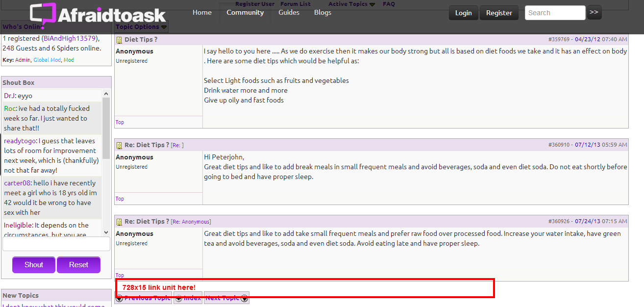Open the Active Topics dropdown
Viewport: 644px width, 307px height.
click(351, 4)
